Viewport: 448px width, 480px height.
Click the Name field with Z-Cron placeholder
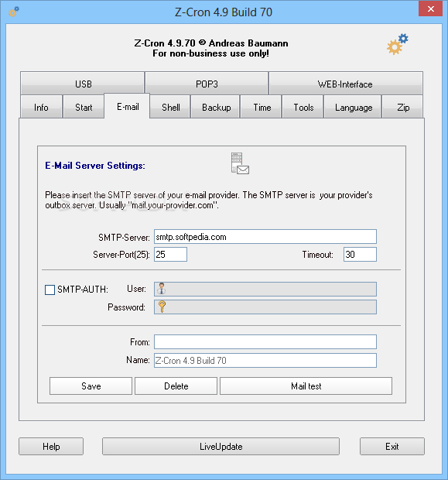click(x=265, y=360)
